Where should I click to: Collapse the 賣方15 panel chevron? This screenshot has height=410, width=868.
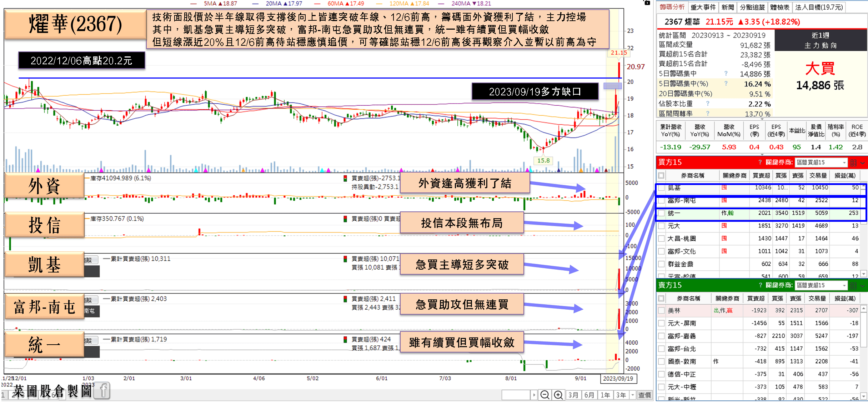[x=863, y=286]
